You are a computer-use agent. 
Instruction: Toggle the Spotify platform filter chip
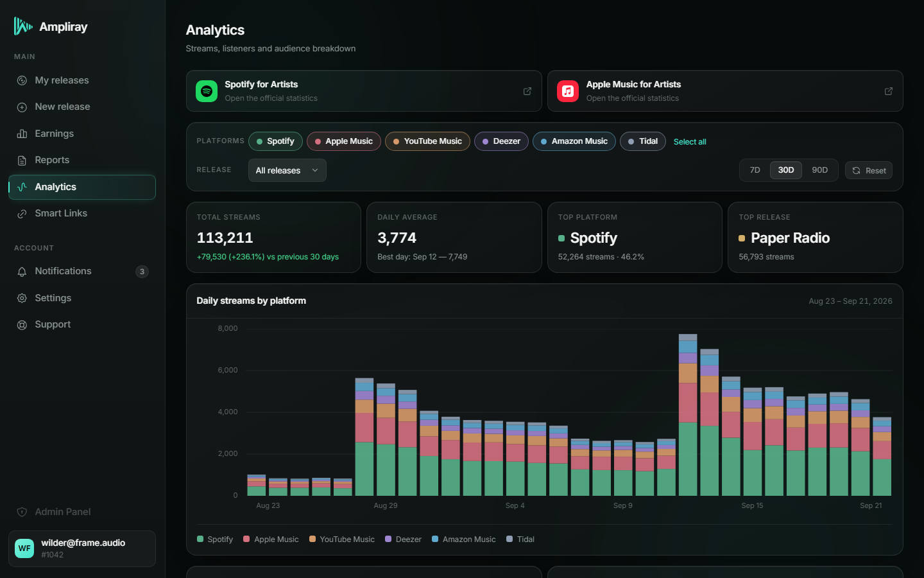275,141
